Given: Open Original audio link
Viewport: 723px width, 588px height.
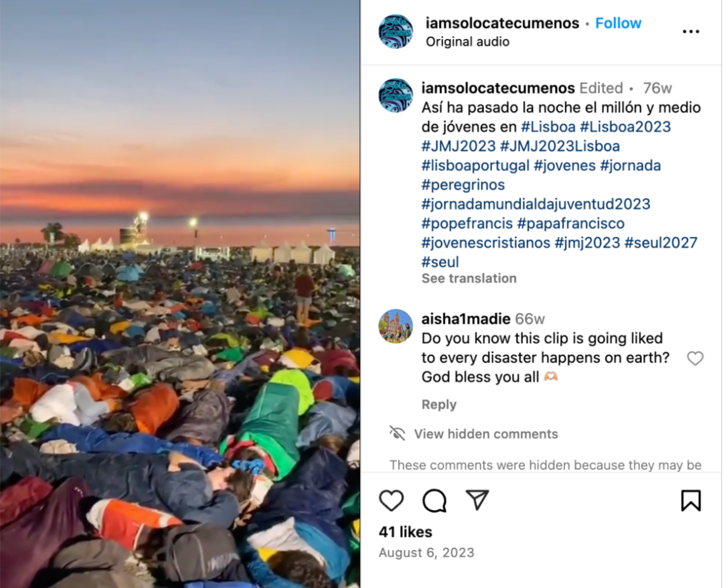Looking at the screenshot, I should coord(467,42).
